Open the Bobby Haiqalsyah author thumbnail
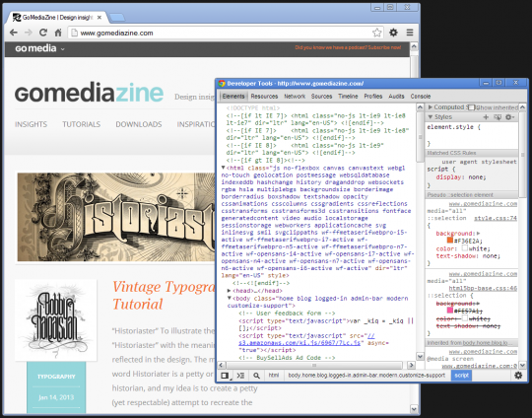The height and width of the screenshot is (418, 532). coord(55,320)
